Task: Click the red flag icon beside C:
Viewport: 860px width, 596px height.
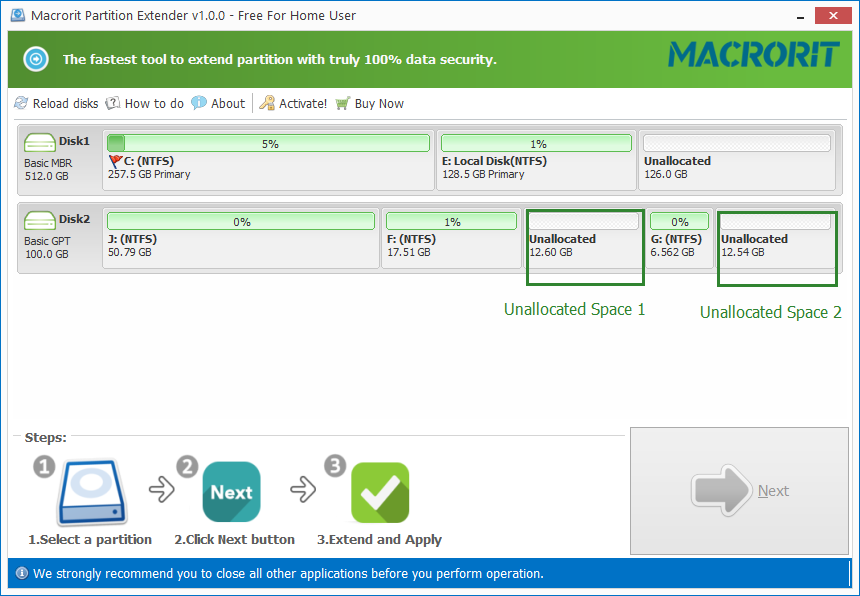Action: (115, 161)
